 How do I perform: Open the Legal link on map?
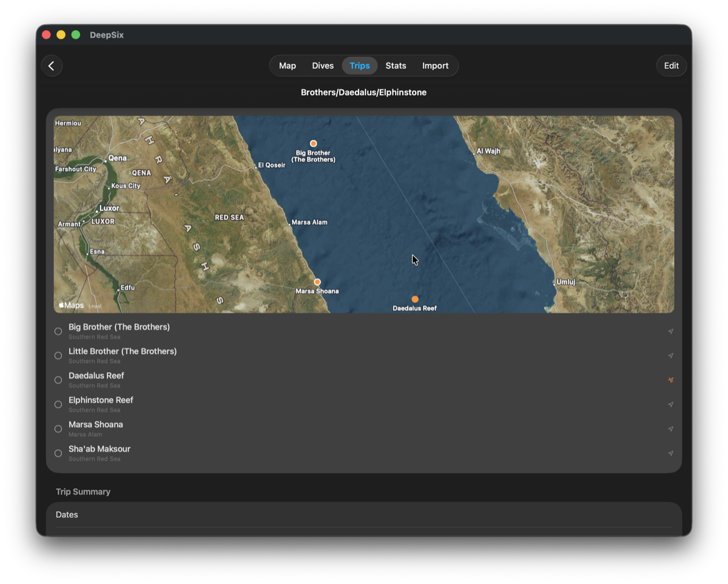95,306
